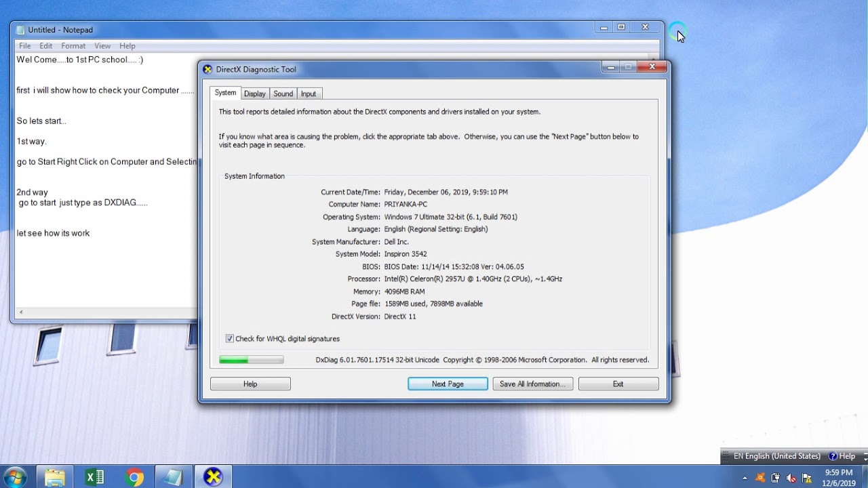Viewport: 868px width, 488px height.
Task: Switch to the Input tab
Action: [x=309, y=94]
